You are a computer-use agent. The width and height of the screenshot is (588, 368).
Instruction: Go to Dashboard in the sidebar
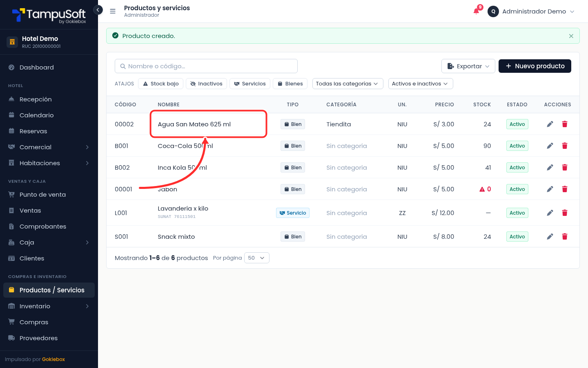click(49, 67)
